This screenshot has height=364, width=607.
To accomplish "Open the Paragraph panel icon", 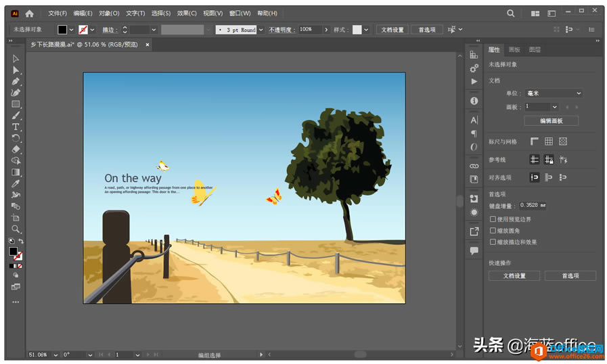I will coord(474,133).
